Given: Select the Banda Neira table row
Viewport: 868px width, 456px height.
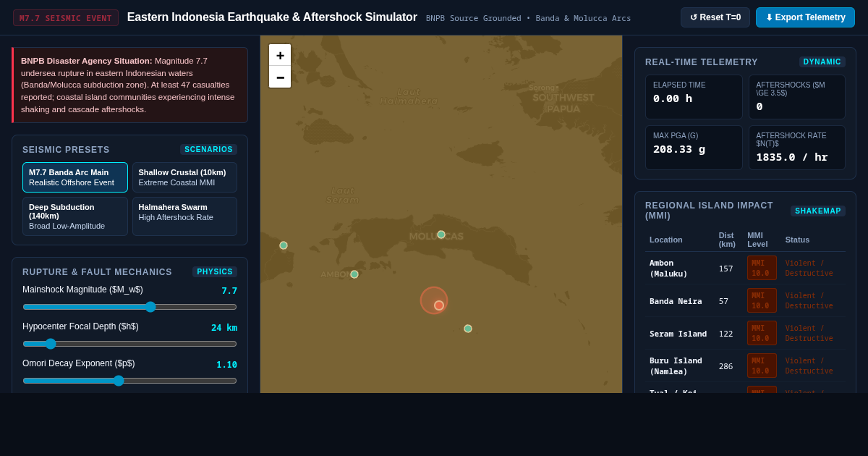Looking at the screenshot, I should (745, 301).
